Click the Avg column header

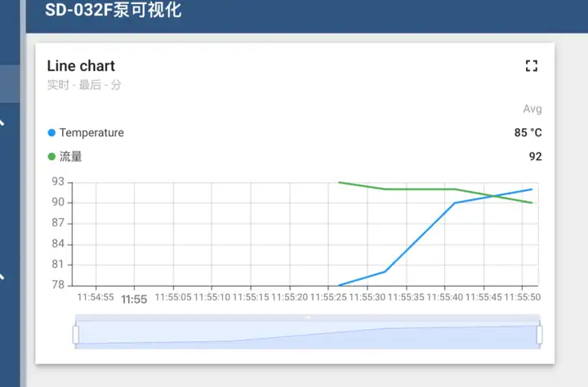532,109
